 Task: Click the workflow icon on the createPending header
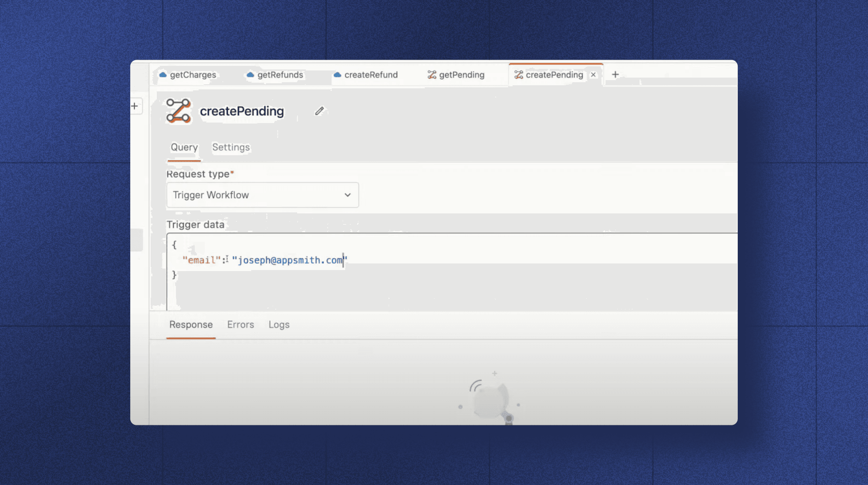[177, 111]
